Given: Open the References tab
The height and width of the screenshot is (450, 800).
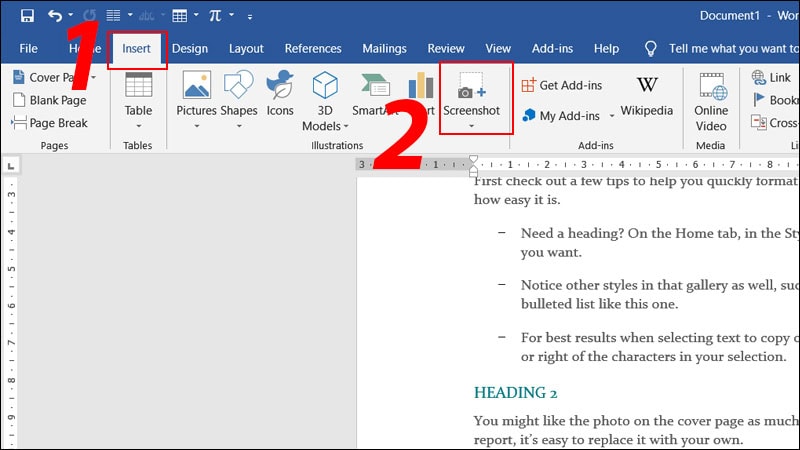Looking at the screenshot, I should [x=313, y=48].
